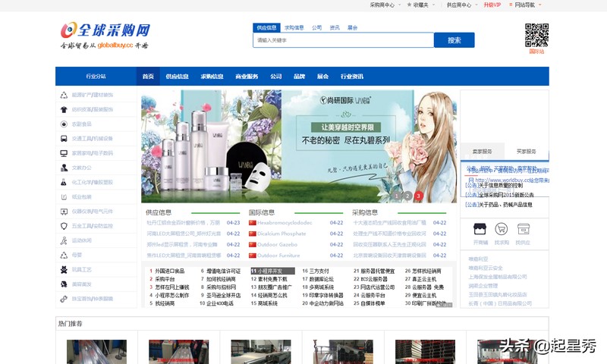Screen dimensions: 607x364
Task: Click the flask icon for 化工化学/橡胶塑胶
Action: pyautogui.click(x=64, y=182)
